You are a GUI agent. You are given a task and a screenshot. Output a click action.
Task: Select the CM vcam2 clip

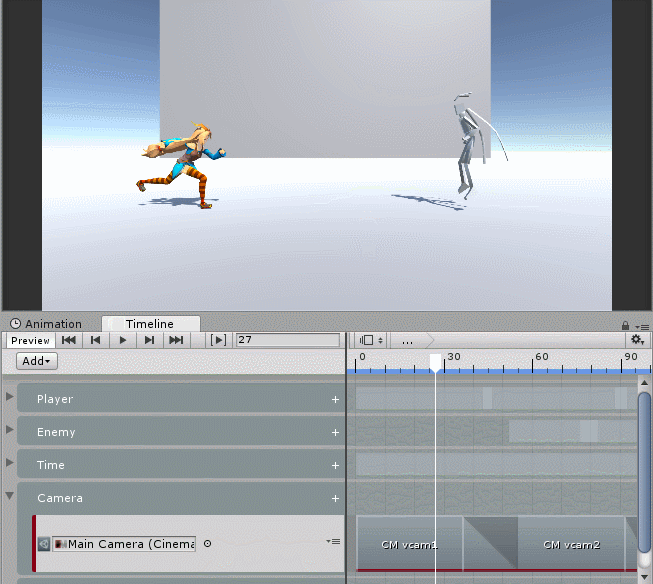571,544
